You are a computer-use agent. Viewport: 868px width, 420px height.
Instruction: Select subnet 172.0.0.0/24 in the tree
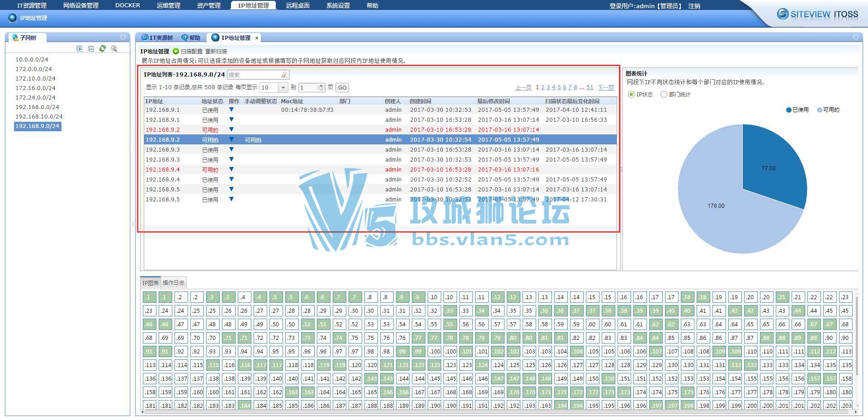coord(33,69)
